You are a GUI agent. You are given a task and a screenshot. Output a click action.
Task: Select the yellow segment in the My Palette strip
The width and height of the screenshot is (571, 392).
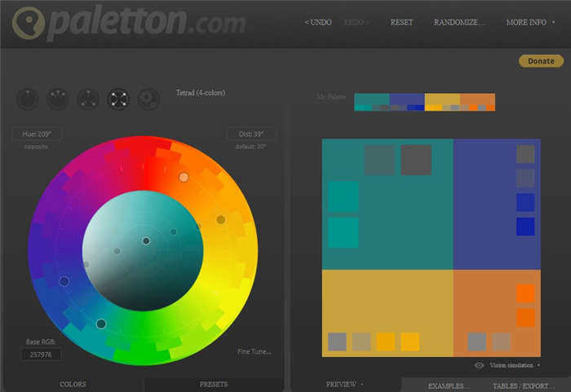tap(442, 102)
